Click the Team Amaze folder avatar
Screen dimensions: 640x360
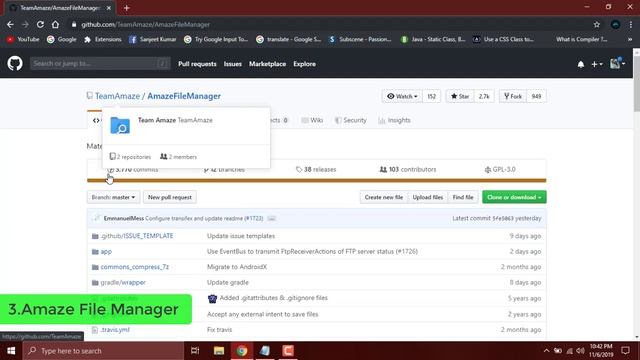120,125
